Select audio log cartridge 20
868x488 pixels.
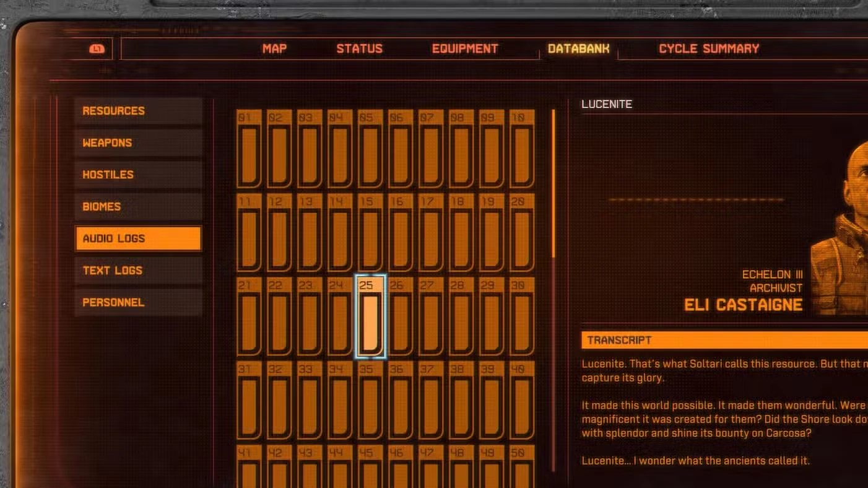pos(522,233)
